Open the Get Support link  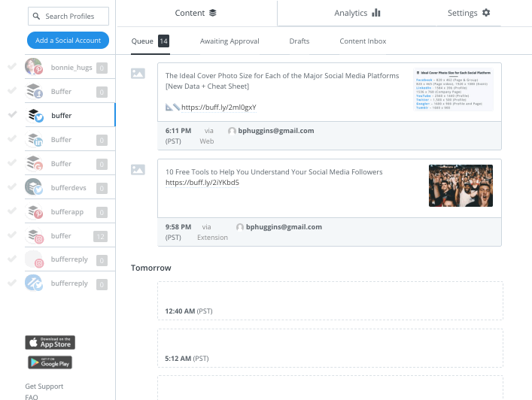coord(44,386)
